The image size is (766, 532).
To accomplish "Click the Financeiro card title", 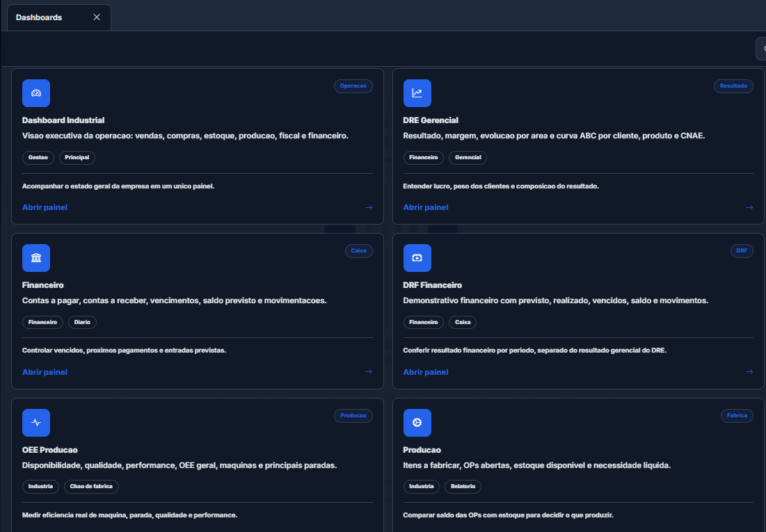I will pyautogui.click(x=43, y=285).
